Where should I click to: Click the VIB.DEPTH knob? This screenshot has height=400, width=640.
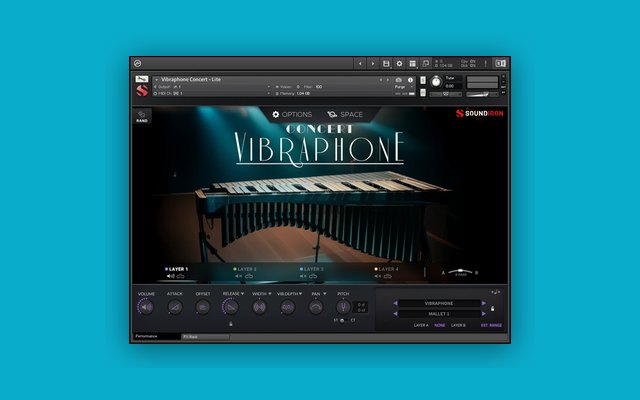288,307
